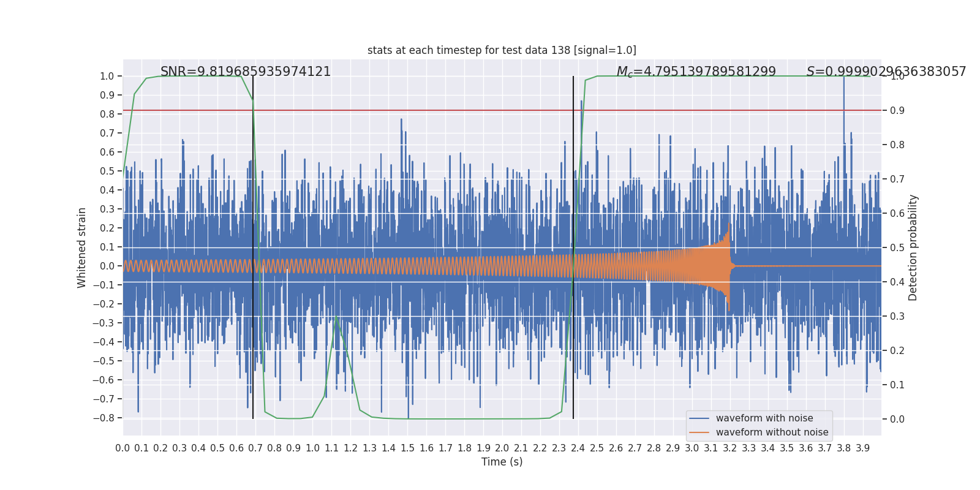Image resolution: width=980 pixels, height=490 pixels.
Task: Click the 0.5 tick on the Whitened strain axis
Action: pyautogui.click(x=107, y=171)
